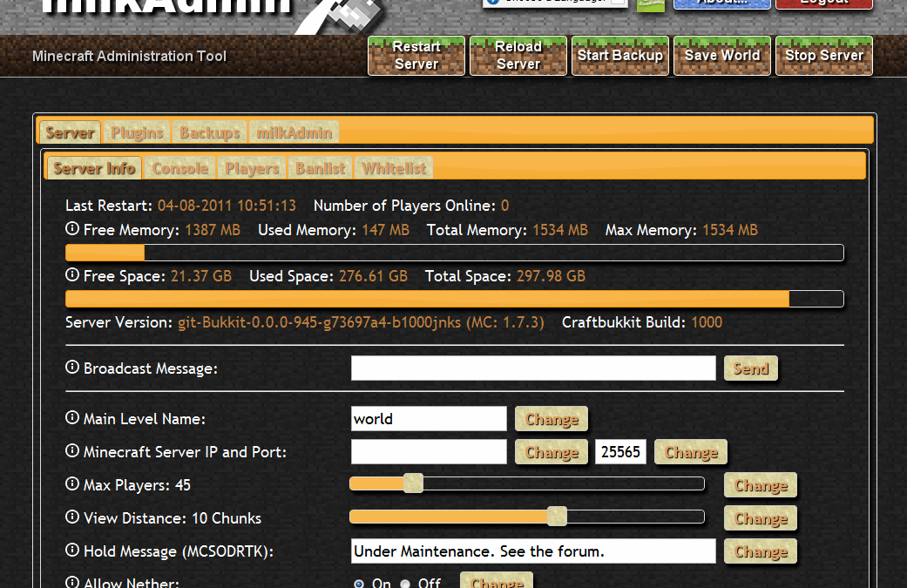
Task: Click the Max Players slider handle
Action: coord(413,483)
